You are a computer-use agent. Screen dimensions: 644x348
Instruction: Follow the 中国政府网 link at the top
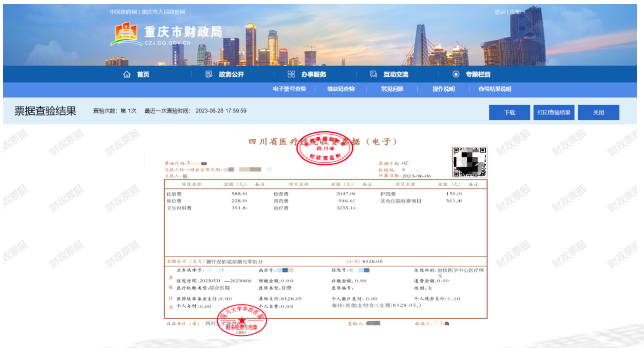click(x=123, y=12)
